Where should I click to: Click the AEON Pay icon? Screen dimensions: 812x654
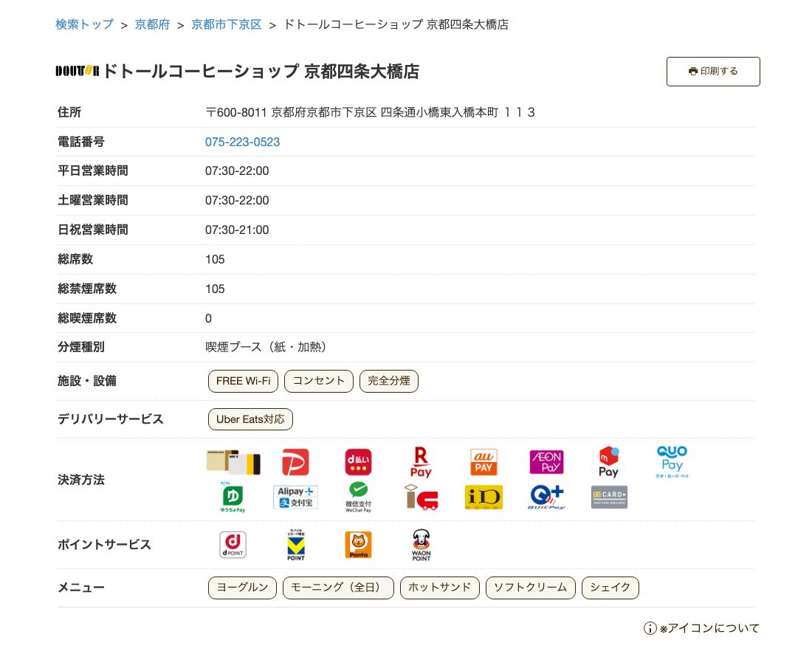(546, 462)
